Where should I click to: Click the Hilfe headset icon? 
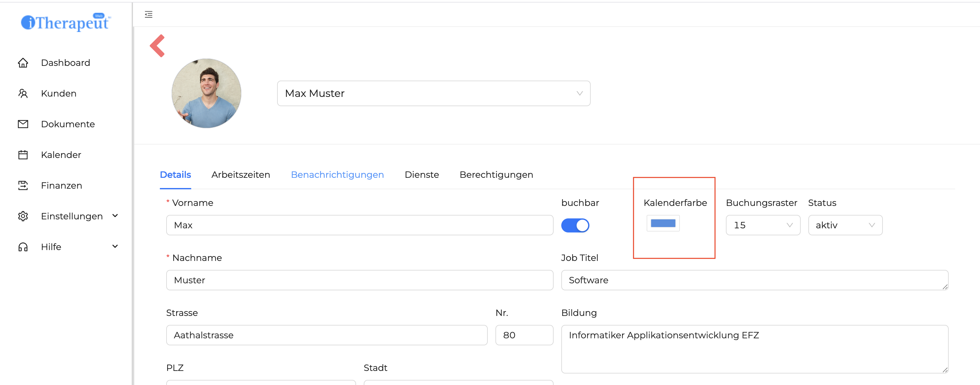[x=23, y=247]
